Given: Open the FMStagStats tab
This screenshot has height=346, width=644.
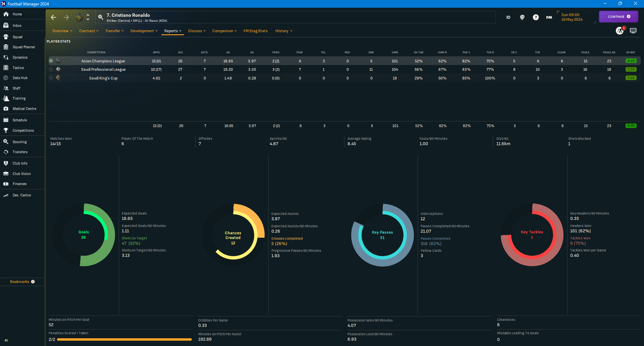Looking at the screenshot, I should (x=256, y=31).
